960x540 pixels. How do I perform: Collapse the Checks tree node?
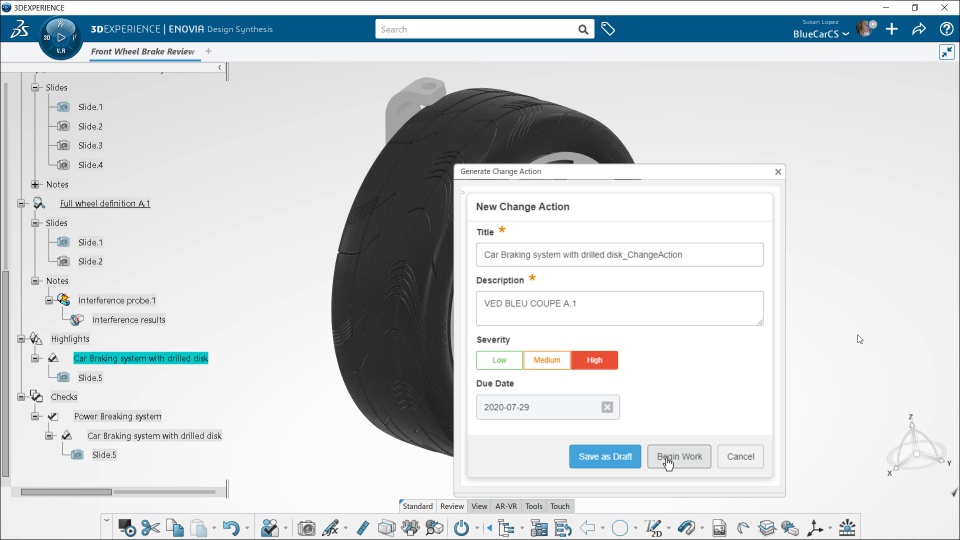pos(21,397)
